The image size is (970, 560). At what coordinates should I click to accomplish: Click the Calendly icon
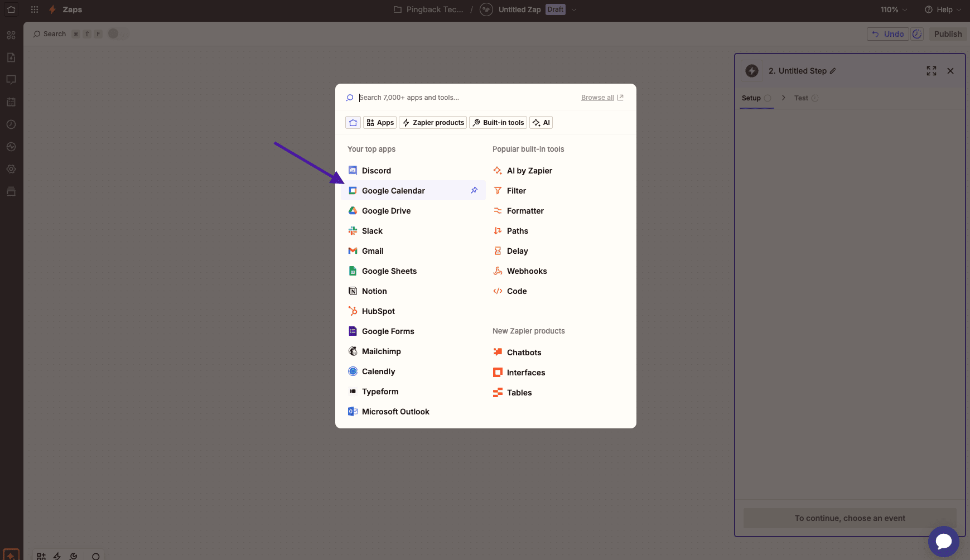[x=353, y=371]
